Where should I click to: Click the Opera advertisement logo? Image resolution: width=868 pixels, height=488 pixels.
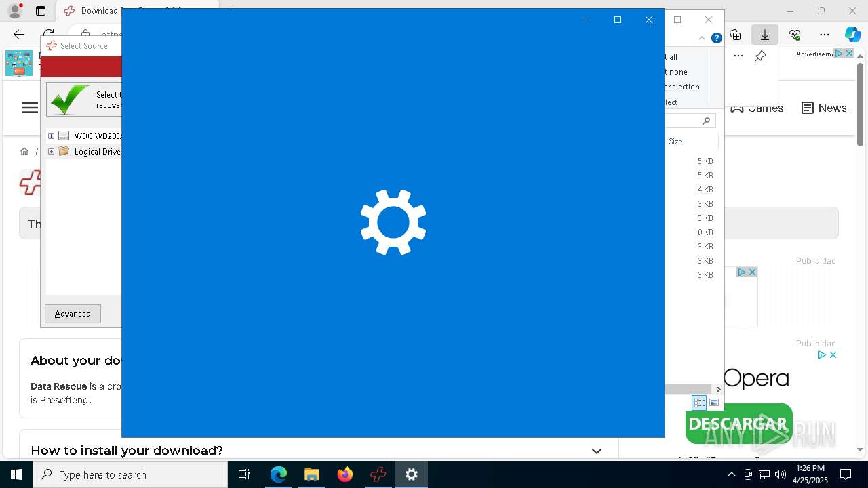click(x=756, y=378)
